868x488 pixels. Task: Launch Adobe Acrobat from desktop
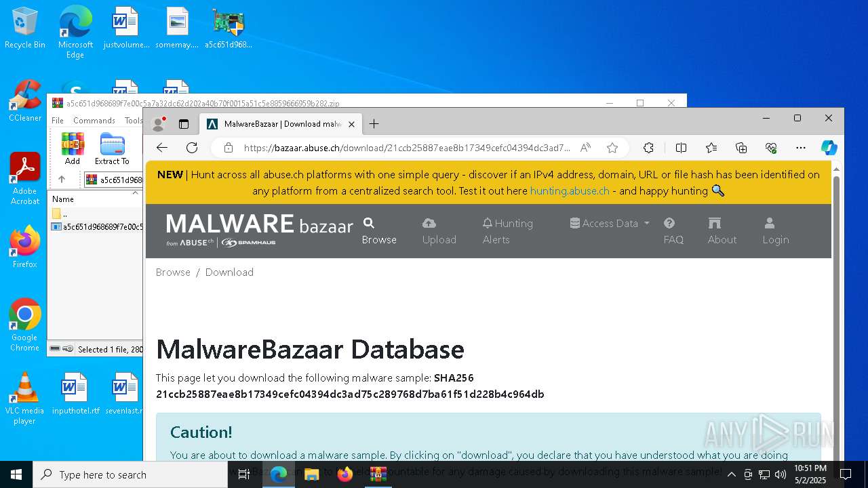[25, 178]
